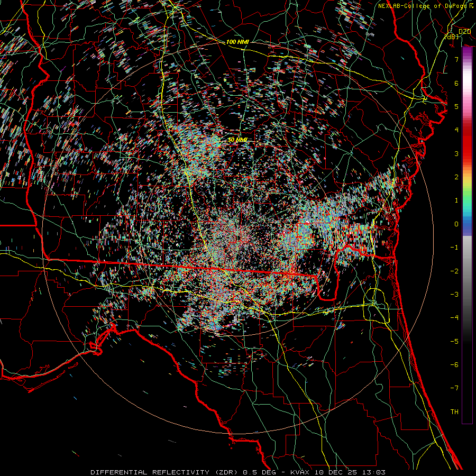Click the ZDR color scale bar
This screenshot has width=476, height=476.
coord(467,235)
